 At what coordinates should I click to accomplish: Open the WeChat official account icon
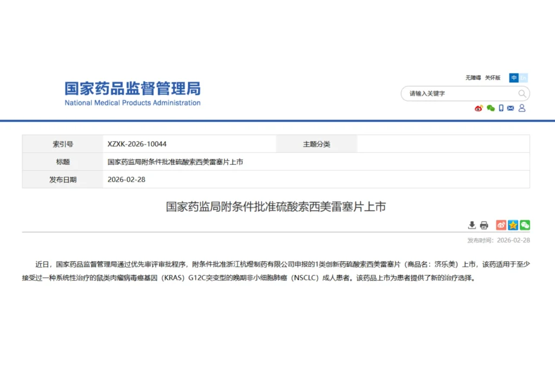point(490,108)
